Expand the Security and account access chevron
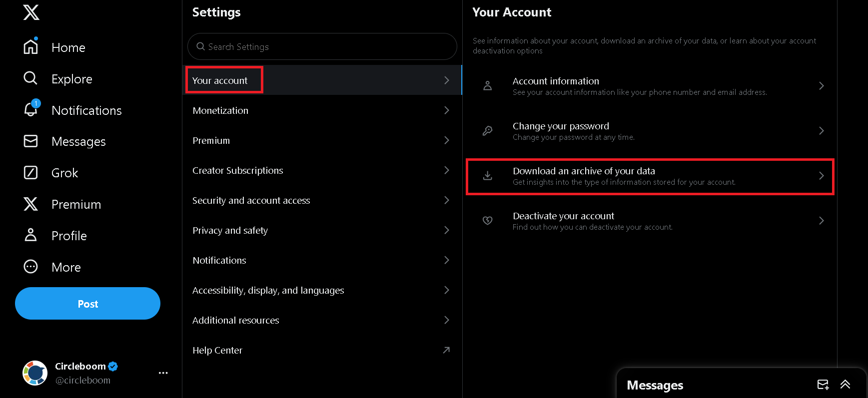This screenshot has width=868, height=398. pos(446,200)
